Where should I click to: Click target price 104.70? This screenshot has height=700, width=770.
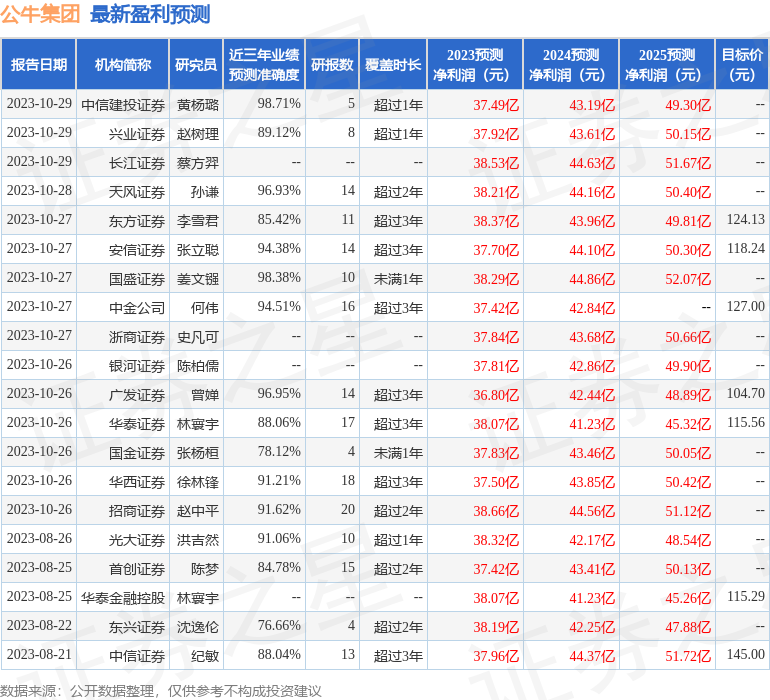(x=745, y=393)
